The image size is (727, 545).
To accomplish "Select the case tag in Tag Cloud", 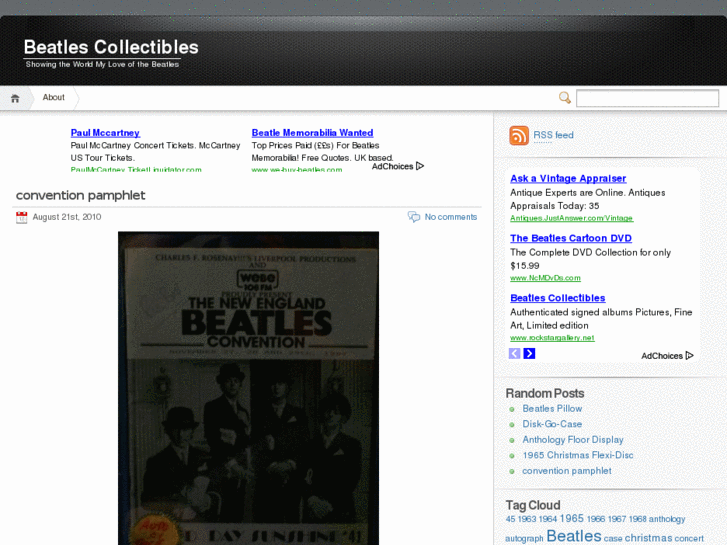I will 613,539.
